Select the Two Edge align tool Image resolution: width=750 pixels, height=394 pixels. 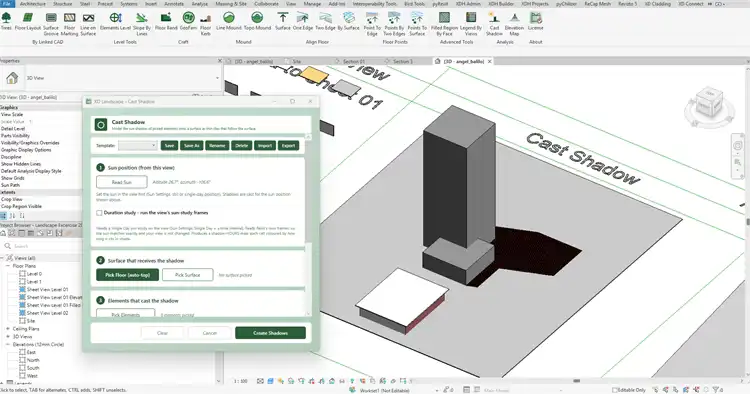click(325, 22)
